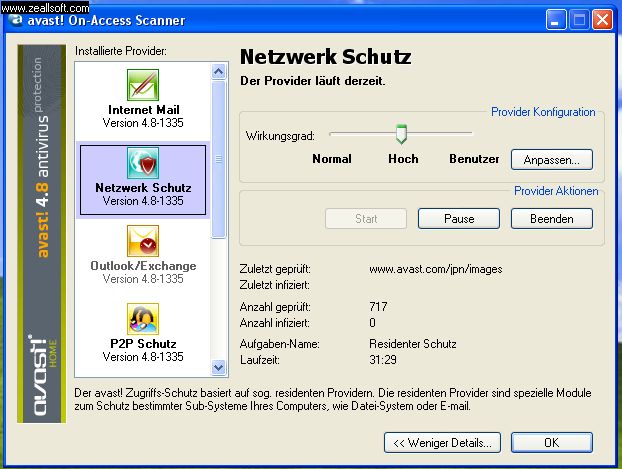Select the Internet Mail provider icon
This screenshot has width=622, height=469.
coord(143,85)
